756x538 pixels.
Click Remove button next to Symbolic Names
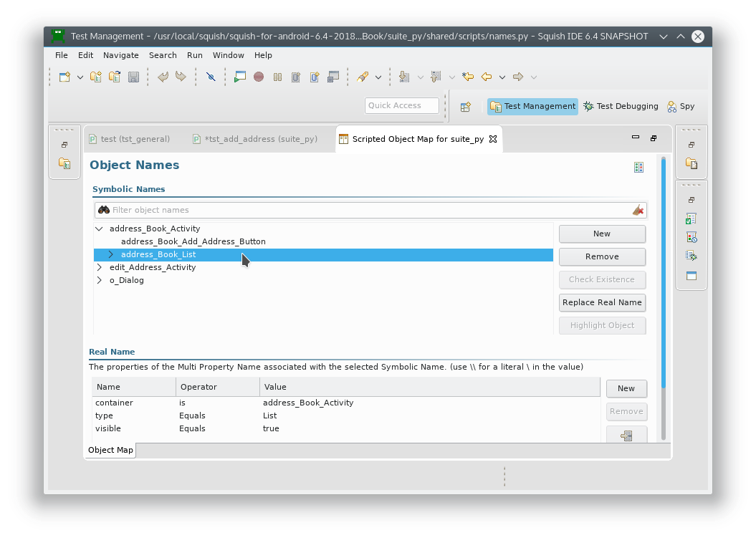coord(602,256)
